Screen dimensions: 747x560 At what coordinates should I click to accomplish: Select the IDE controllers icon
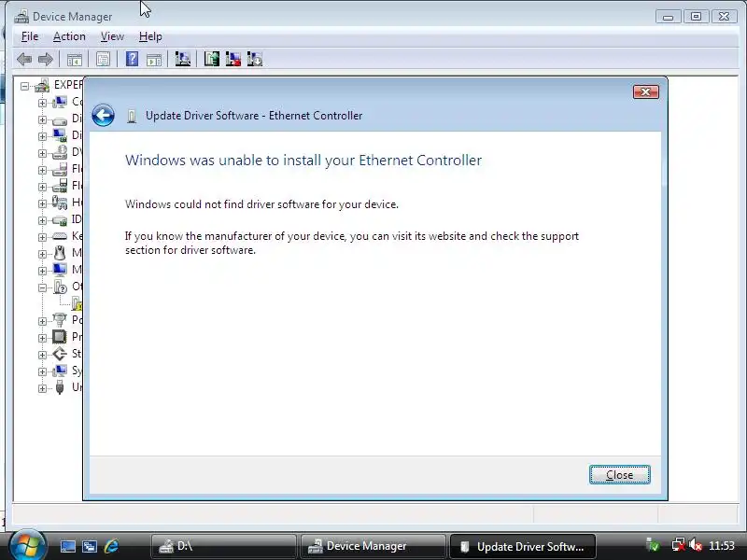click(x=60, y=220)
